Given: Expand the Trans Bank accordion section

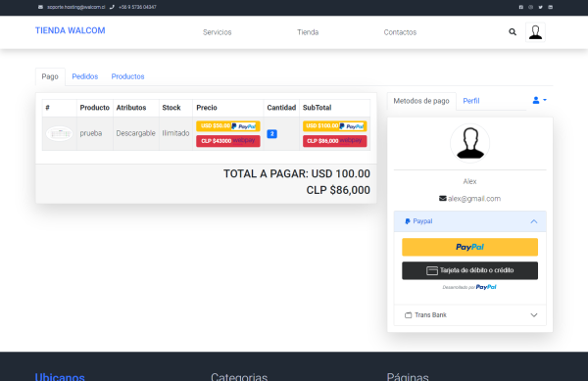Looking at the screenshot, I should coord(469,315).
